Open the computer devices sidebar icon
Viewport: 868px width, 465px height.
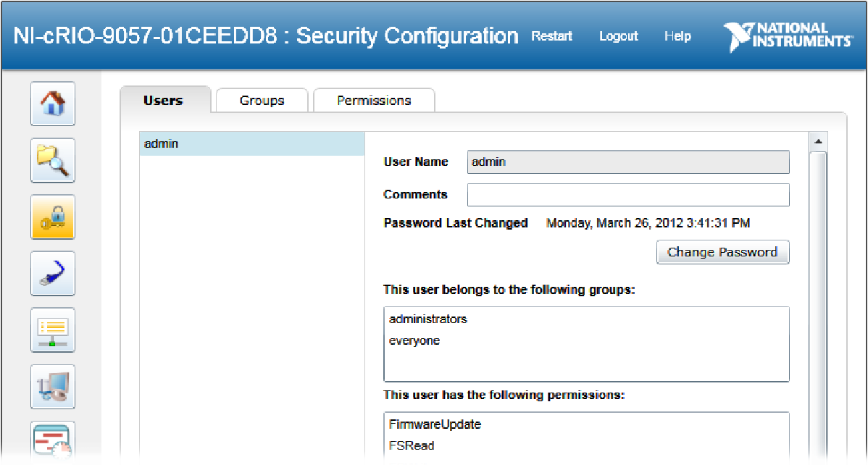coord(53,386)
